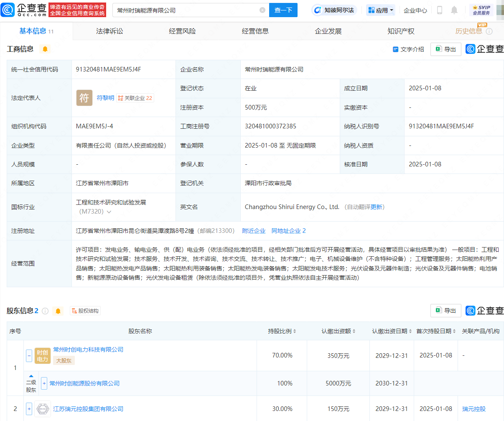Open 常州时创能源股份有限公司 link
504x421 pixels.
click(85, 383)
